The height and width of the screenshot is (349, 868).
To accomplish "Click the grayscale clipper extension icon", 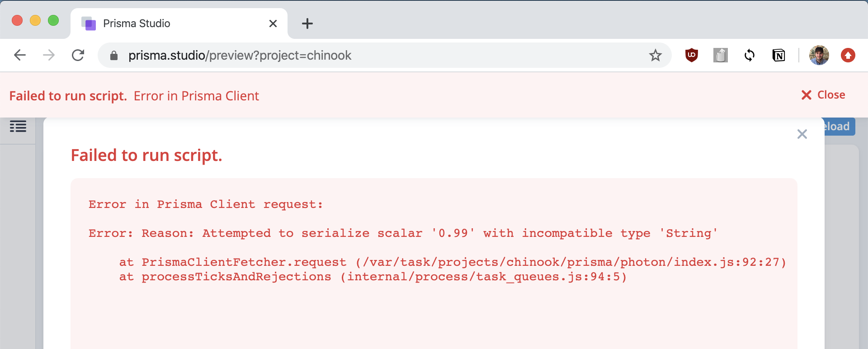I will point(720,55).
